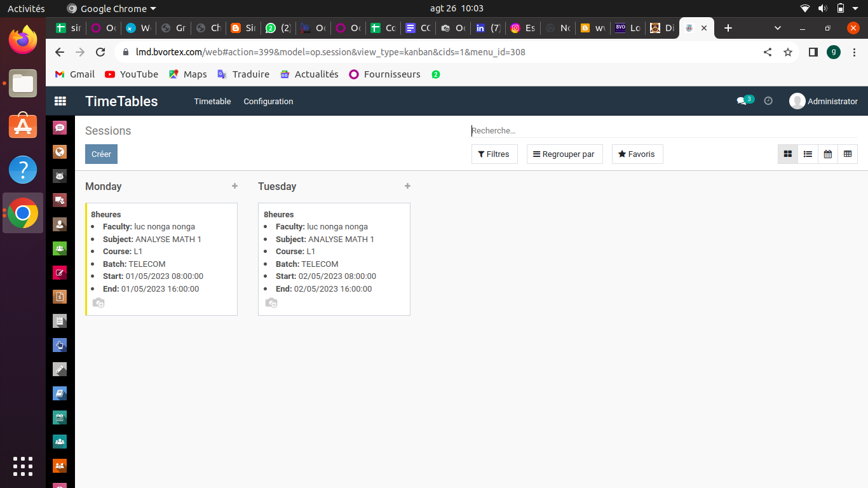Open the Favoris dropdown
868x488 pixels.
tap(637, 154)
